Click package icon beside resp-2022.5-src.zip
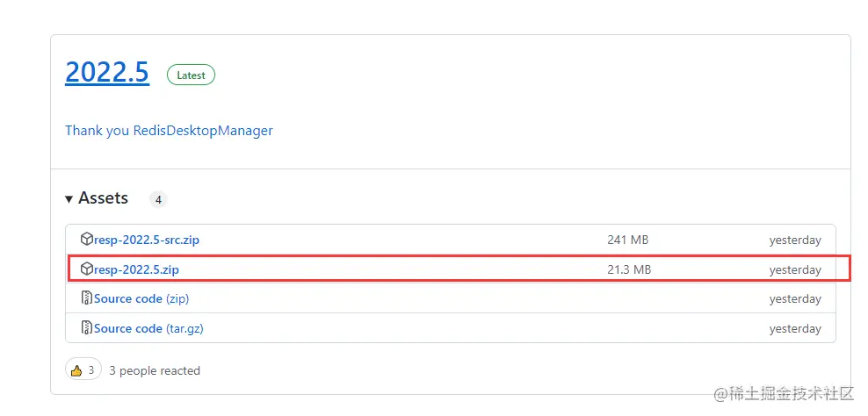This screenshot has height=416, width=868. click(86, 240)
